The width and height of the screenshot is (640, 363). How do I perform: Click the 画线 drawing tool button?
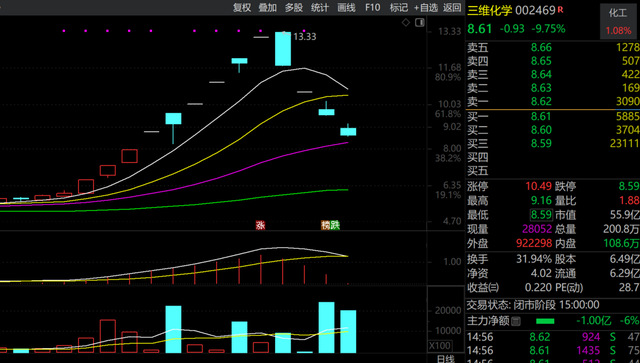tap(347, 7)
